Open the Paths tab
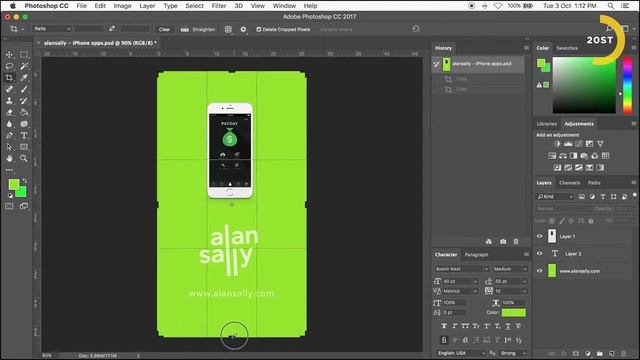The height and width of the screenshot is (360, 640). (594, 183)
